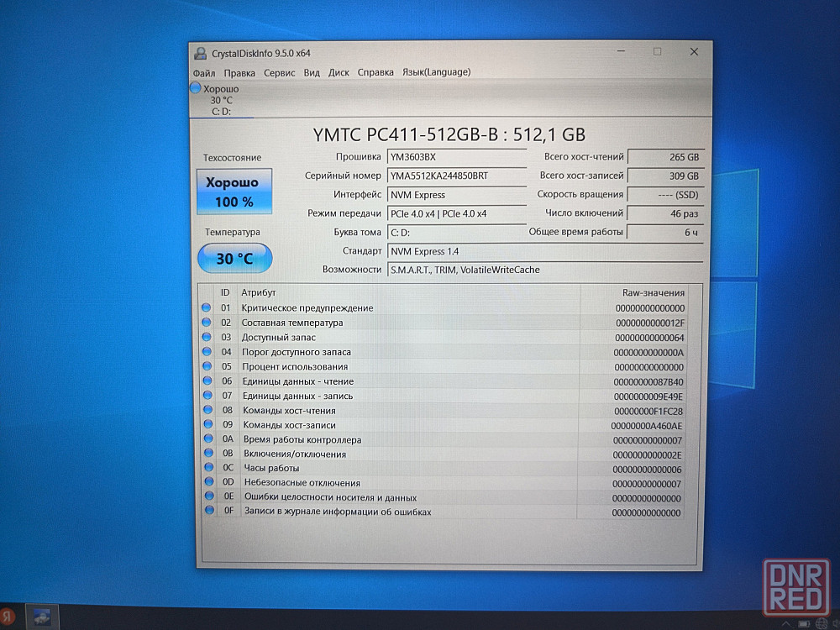The height and width of the screenshot is (630, 840).
Task: Select the Время работы контроллера attribute text
Action: [x=302, y=440]
